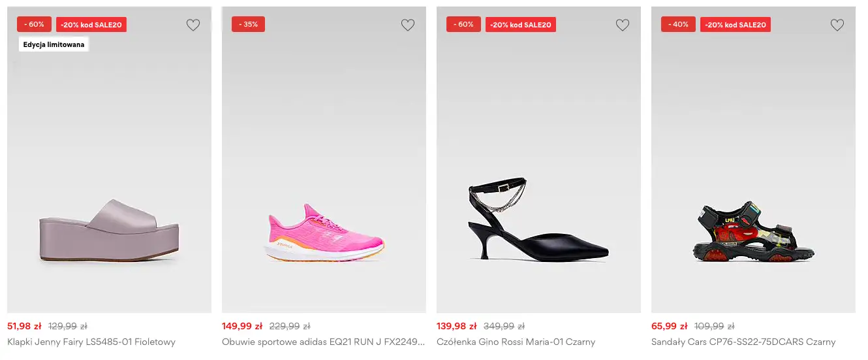Open Obuwie sportowe adidas EQ21 RUN link
Image resolution: width=868 pixels, height=360 pixels.
coord(323,342)
